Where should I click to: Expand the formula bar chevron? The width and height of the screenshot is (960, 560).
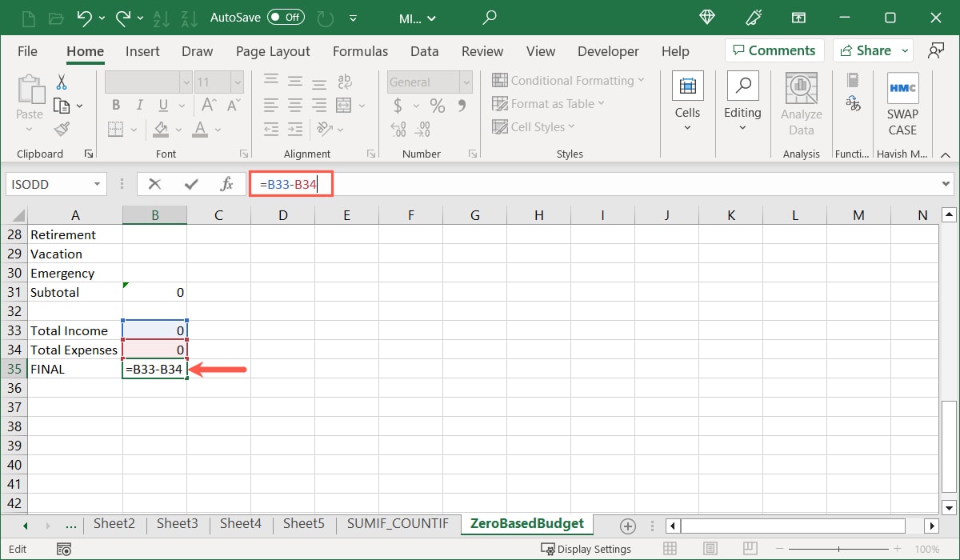click(x=946, y=184)
